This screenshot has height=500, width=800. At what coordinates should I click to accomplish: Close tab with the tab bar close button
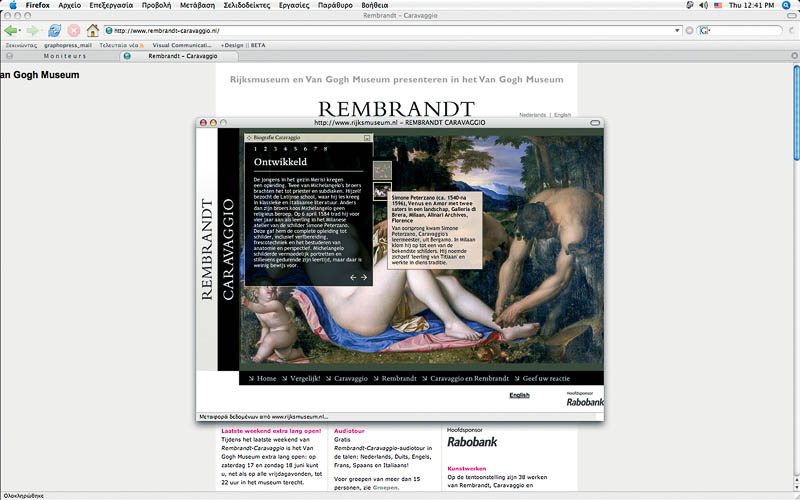point(794,56)
